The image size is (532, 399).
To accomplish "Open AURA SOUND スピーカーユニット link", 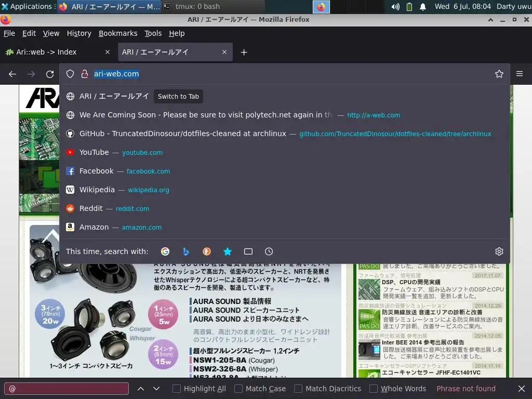I will 246,310.
